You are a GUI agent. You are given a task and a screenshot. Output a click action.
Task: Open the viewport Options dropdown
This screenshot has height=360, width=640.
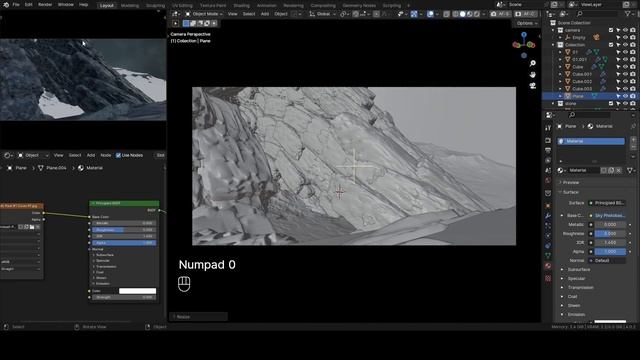click(x=526, y=23)
